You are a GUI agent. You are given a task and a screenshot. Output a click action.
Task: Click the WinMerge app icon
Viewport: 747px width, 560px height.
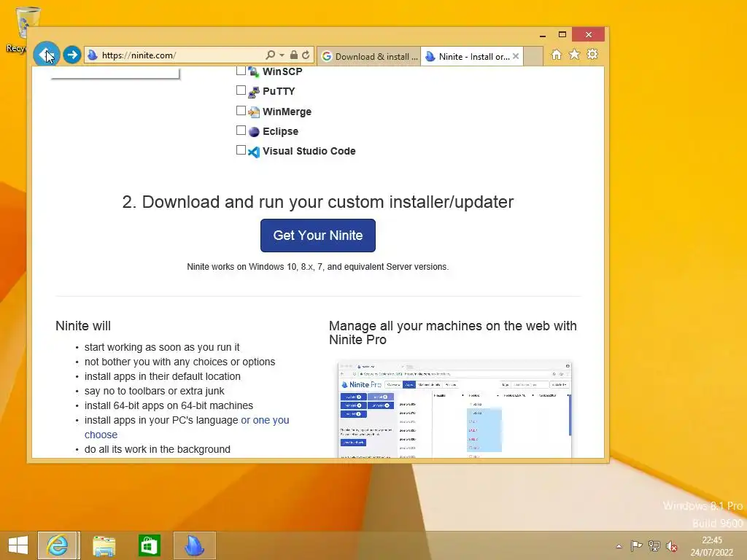point(254,112)
